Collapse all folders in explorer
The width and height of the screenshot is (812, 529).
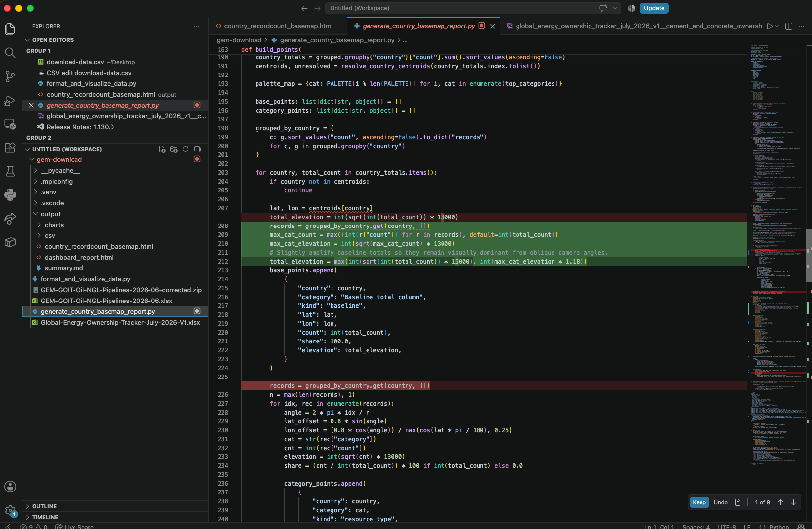click(197, 149)
